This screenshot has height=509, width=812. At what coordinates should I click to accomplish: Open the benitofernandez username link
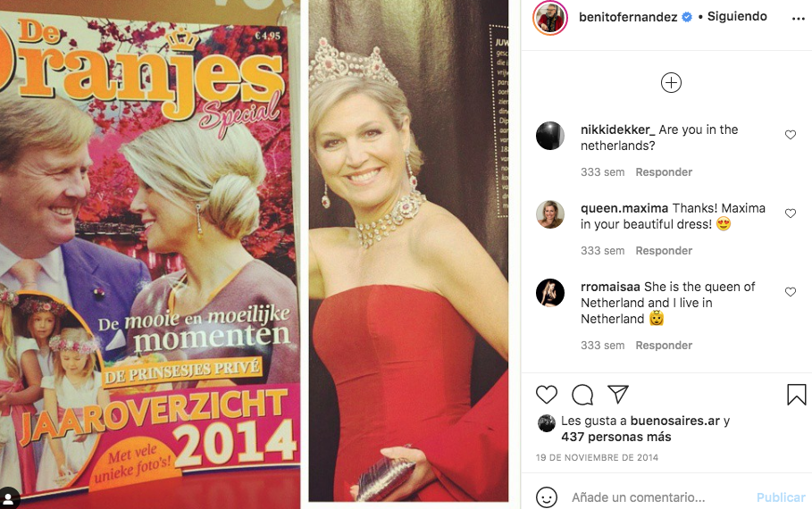tap(628, 17)
